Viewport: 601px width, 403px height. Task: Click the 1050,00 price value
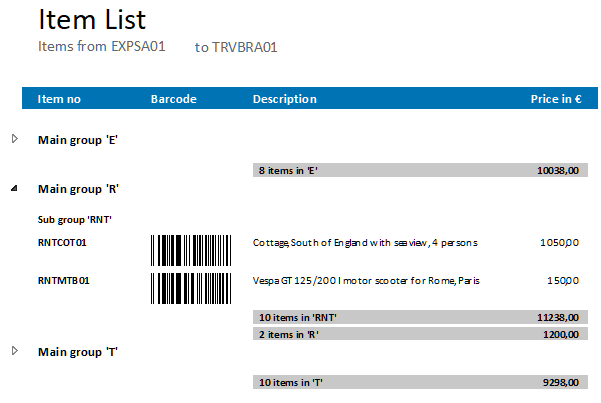(x=559, y=243)
